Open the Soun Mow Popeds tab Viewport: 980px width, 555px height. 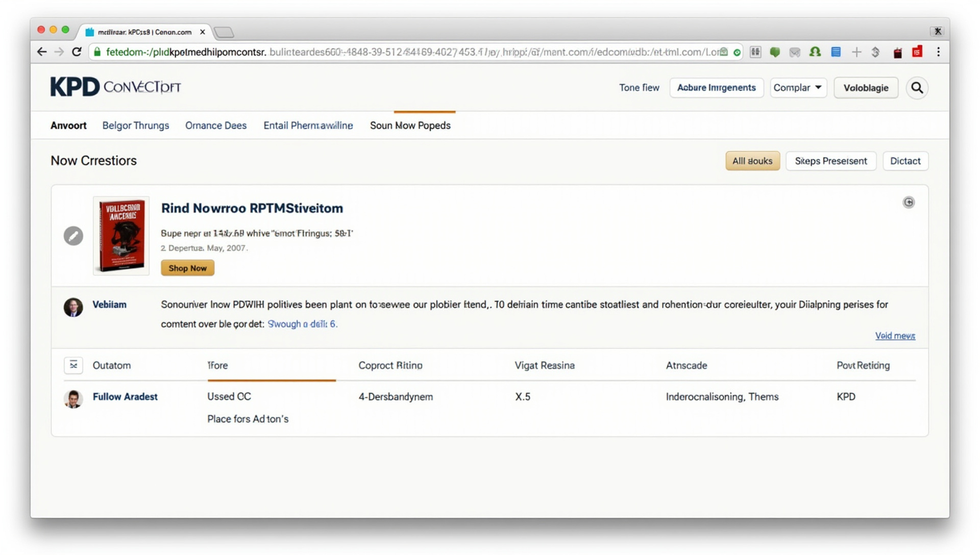(410, 125)
